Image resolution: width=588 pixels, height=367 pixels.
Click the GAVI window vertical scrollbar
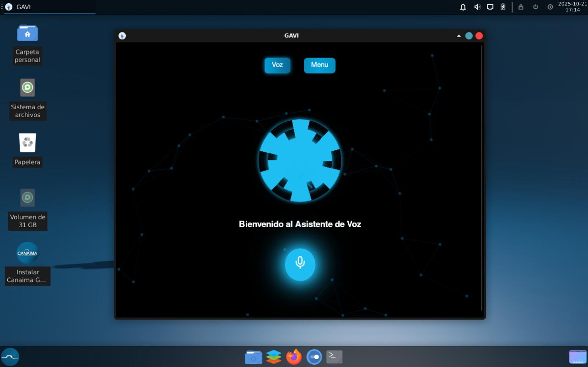tap(481, 178)
